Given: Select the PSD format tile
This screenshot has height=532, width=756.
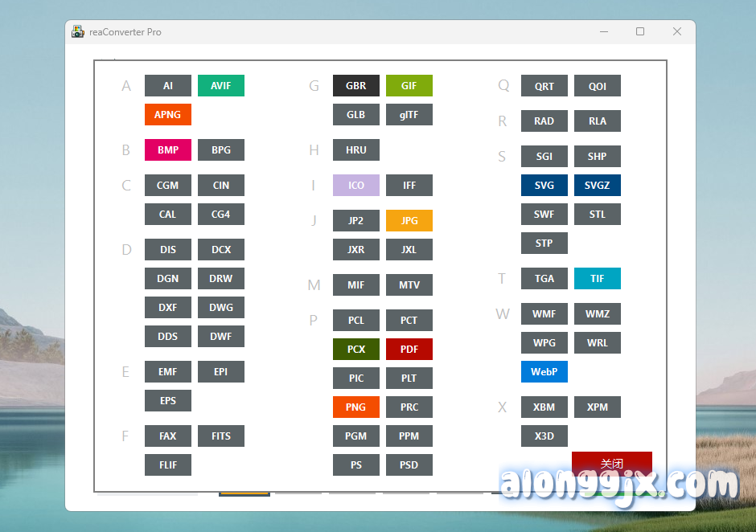Looking at the screenshot, I should [409, 465].
